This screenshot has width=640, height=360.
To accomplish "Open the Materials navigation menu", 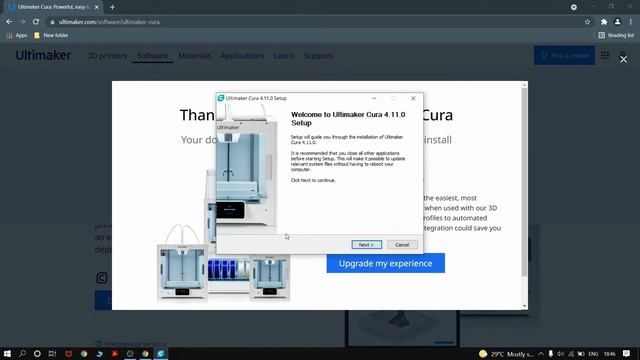I will [x=195, y=56].
